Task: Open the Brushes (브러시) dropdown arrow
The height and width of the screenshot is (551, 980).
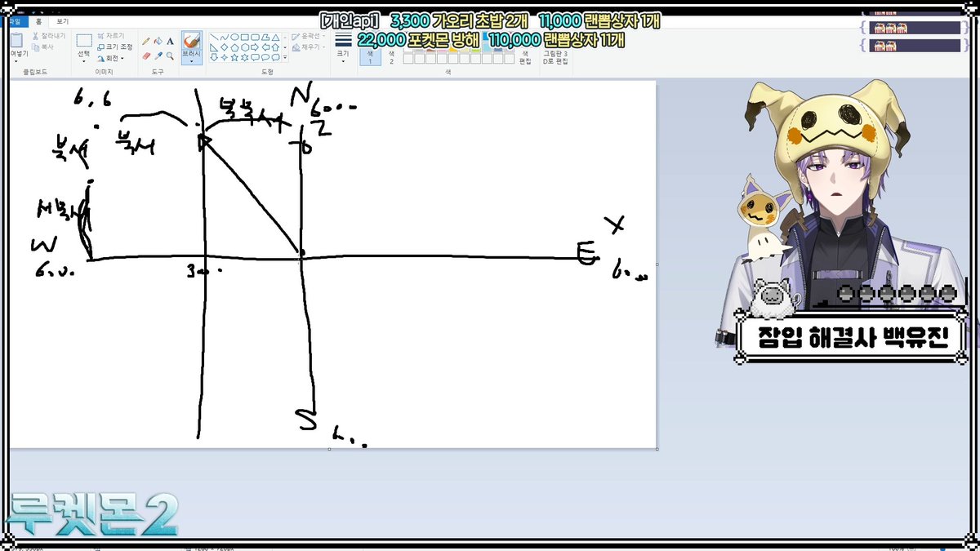Action: pyautogui.click(x=192, y=60)
